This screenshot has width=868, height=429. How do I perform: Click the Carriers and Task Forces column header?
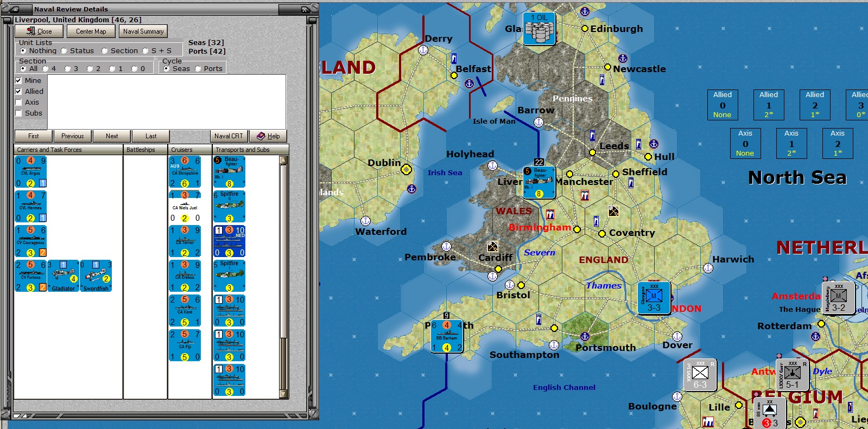tap(68, 150)
